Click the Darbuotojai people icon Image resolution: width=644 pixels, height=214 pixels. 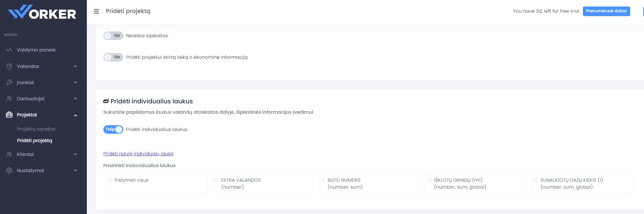point(9,99)
